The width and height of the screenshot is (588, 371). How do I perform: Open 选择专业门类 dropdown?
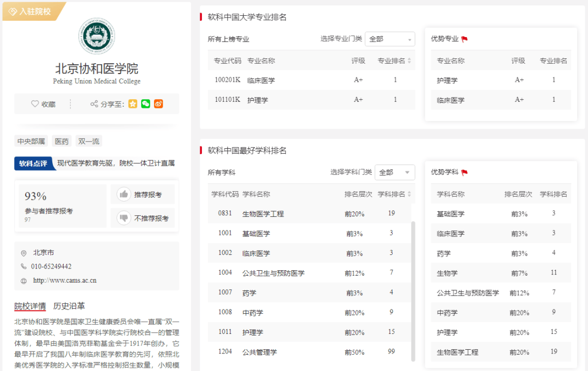[x=390, y=39]
